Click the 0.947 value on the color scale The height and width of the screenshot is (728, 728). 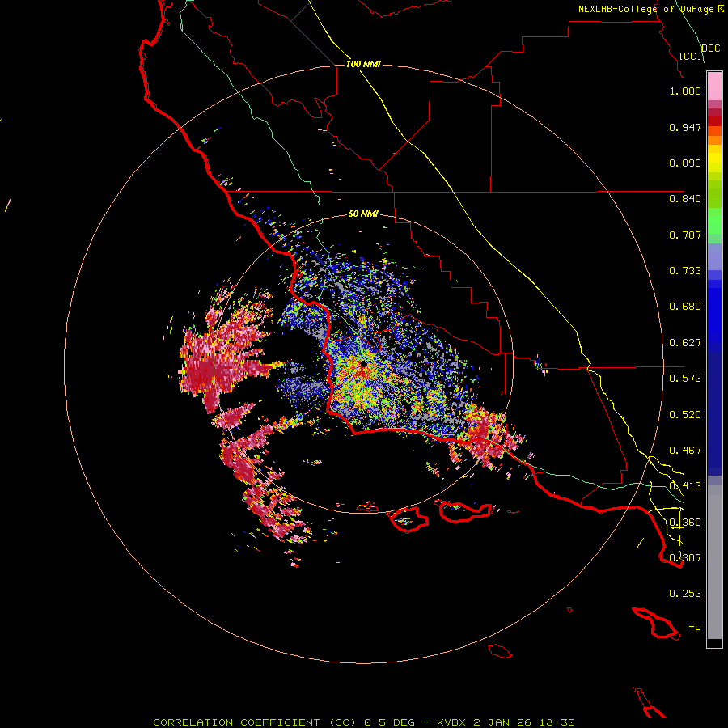(685, 127)
